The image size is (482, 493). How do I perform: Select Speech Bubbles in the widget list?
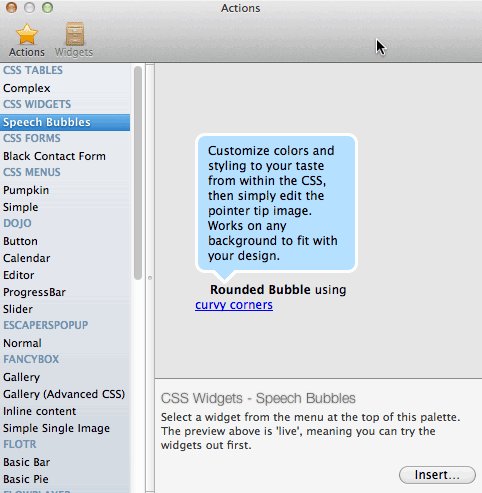(x=65, y=122)
